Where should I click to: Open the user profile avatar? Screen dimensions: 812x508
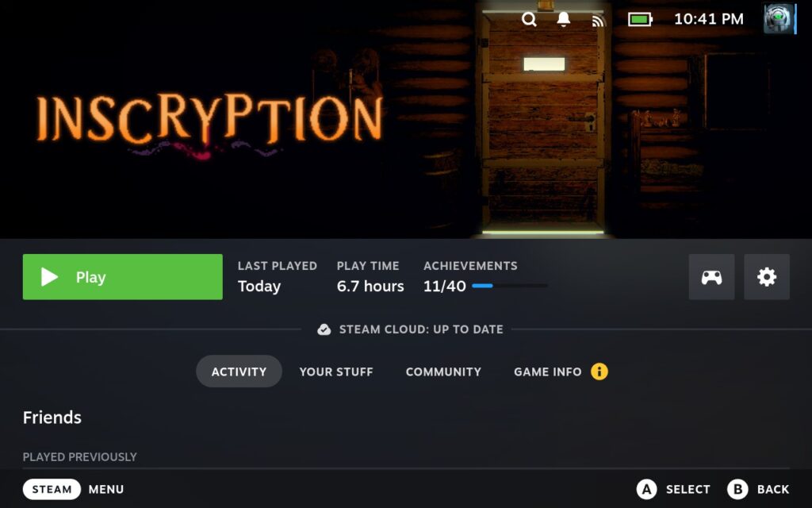point(779,19)
